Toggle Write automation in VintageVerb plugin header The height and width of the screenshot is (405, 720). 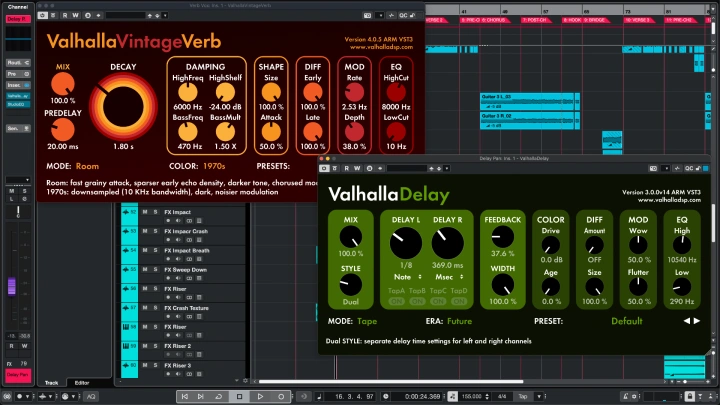pos(75,15)
